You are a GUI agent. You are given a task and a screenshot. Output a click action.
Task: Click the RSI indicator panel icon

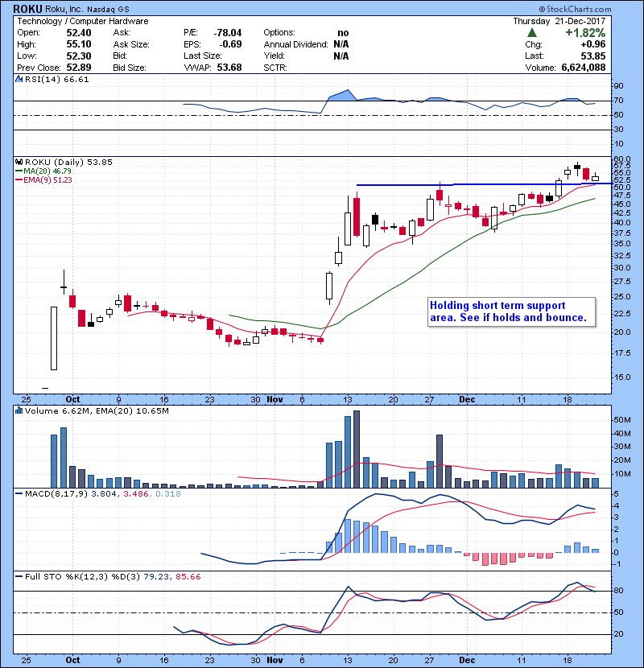click(19, 79)
